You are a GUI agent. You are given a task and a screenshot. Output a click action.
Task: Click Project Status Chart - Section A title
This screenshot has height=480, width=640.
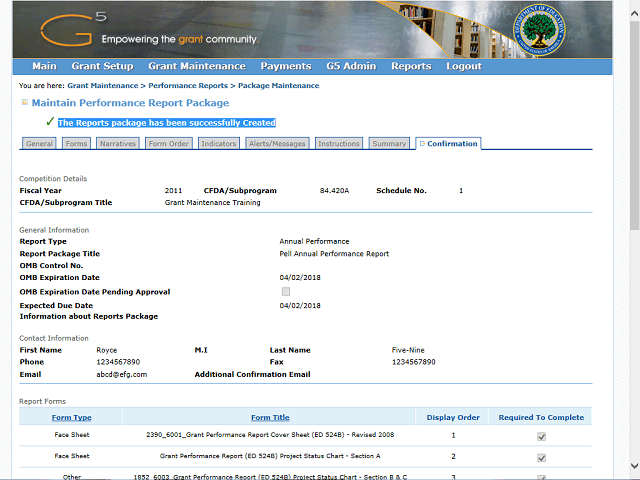(270, 456)
